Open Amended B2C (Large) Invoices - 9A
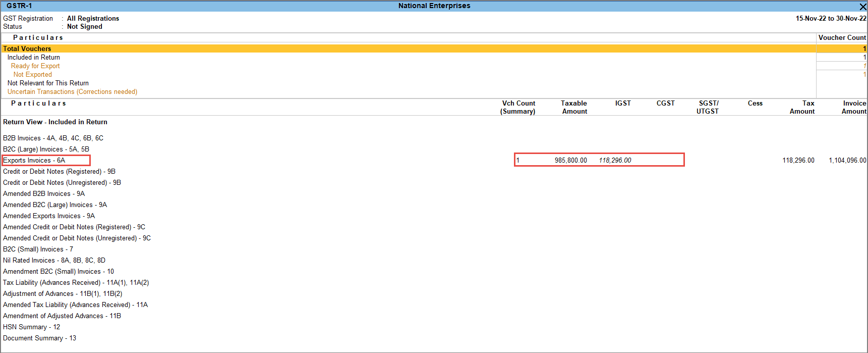This screenshot has width=868, height=353. pyautogui.click(x=55, y=205)
